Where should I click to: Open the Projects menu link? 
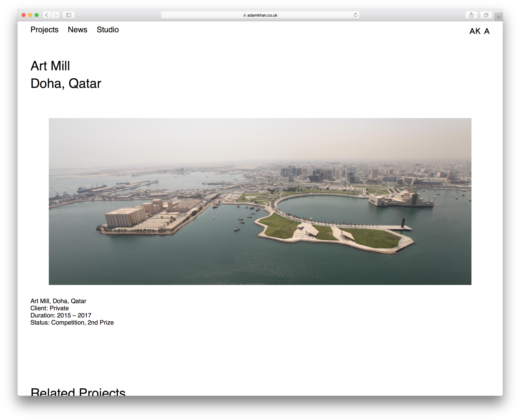pos(44,30)
